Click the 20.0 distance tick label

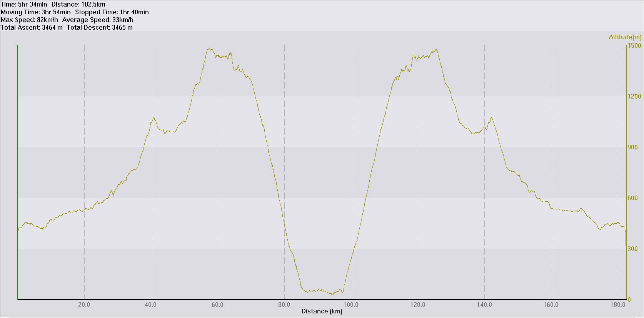click(84, 305)
